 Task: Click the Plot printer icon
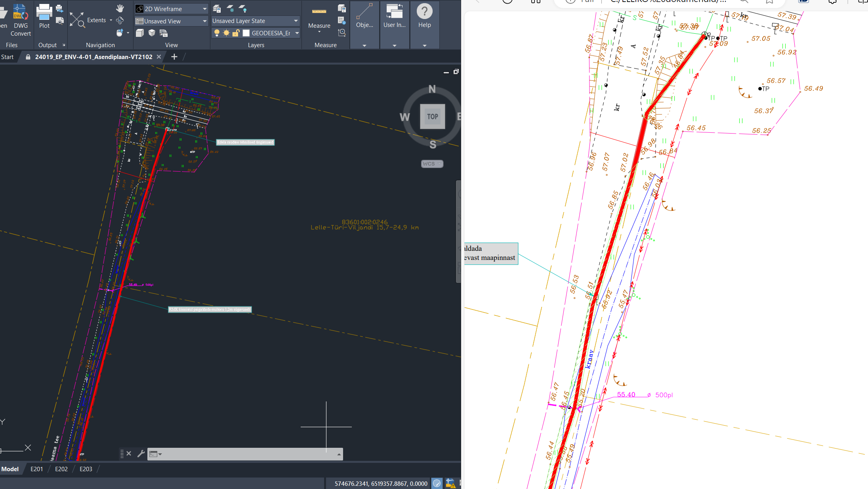click(44, 16)
